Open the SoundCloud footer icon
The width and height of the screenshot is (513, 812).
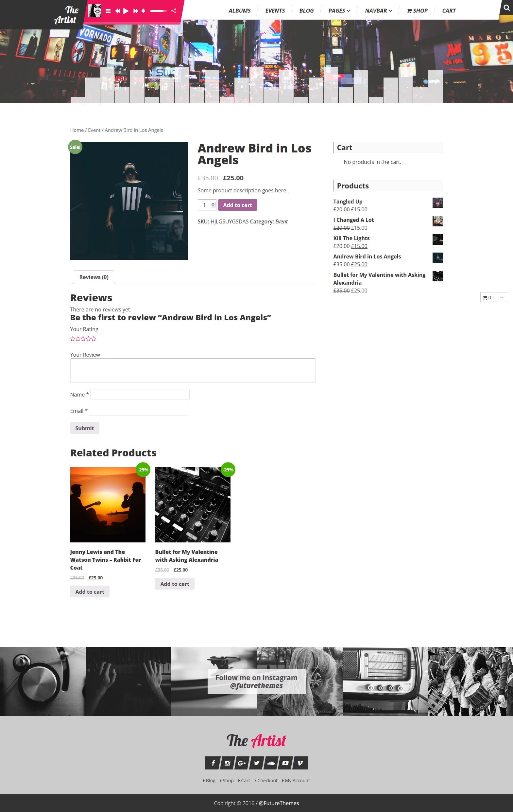pos(271,763)
